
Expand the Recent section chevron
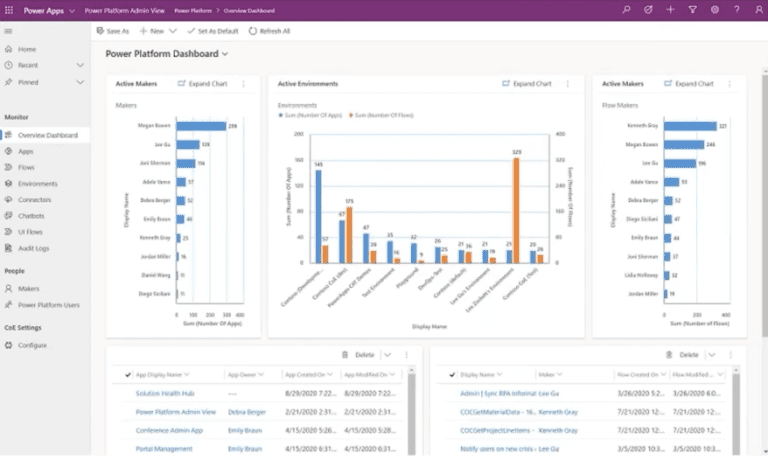(80, 65)
